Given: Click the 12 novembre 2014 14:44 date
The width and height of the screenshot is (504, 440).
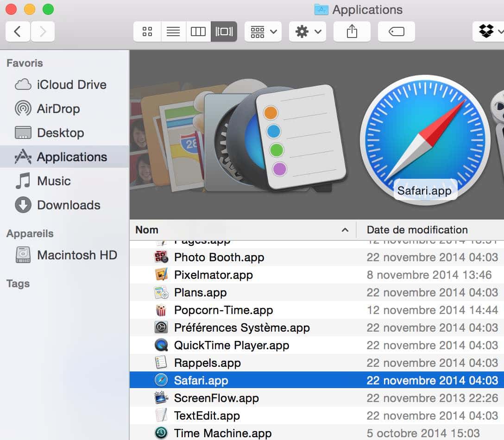Looking at the screenshot, I should pos(432,310).
